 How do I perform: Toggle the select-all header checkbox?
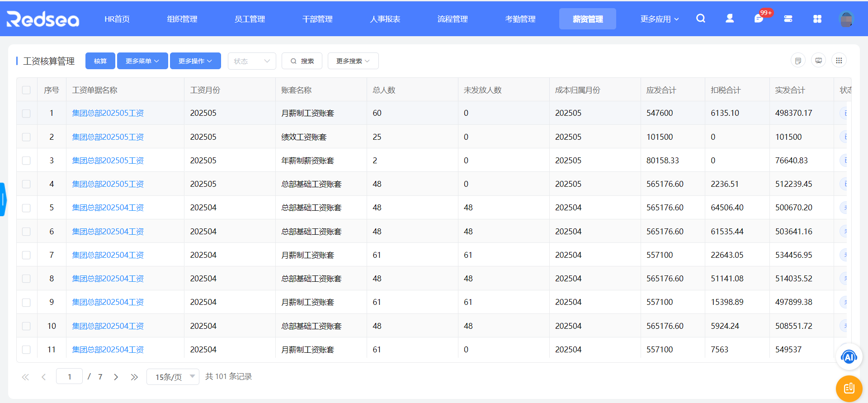26,90
